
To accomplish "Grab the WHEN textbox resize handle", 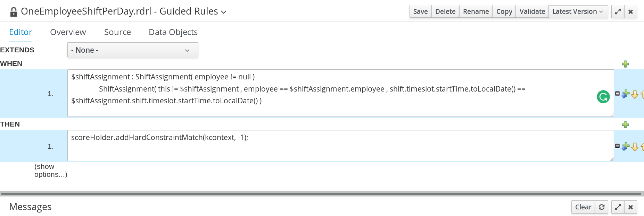I will click(612, 115).
